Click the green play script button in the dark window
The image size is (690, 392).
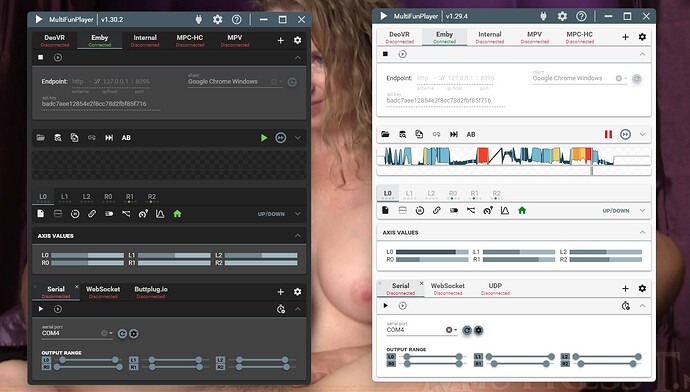(x=264, y=138)
